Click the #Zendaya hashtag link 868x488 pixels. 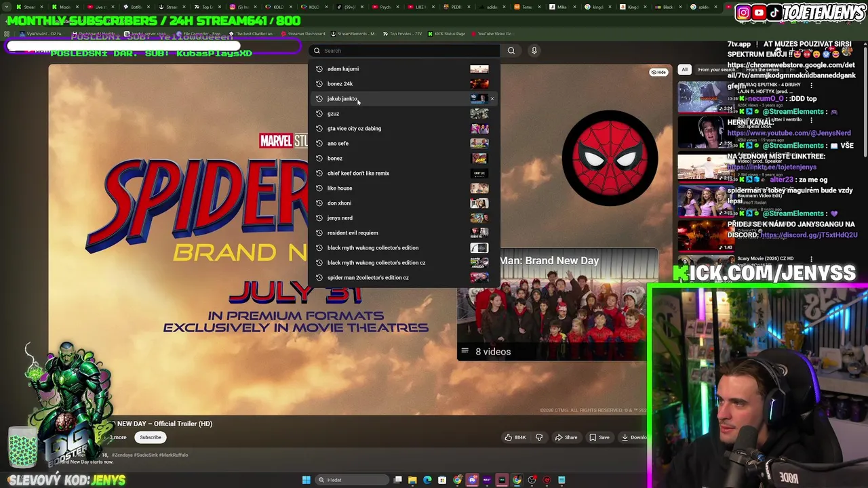[x=123, y=455]
